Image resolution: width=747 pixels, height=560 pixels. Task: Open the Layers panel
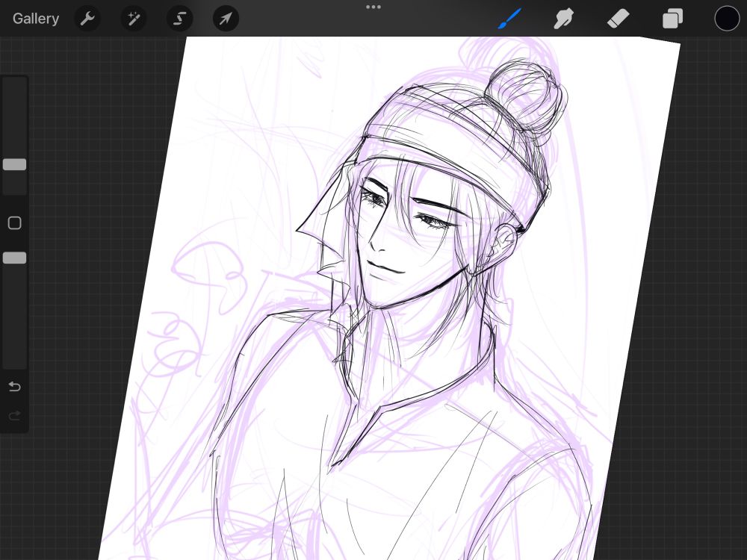[673, 19]
